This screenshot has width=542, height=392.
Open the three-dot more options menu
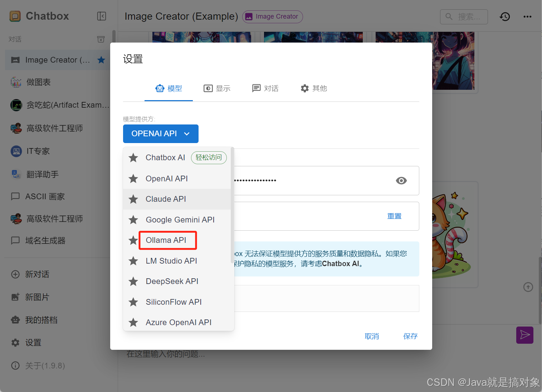[x=527, y=16]
